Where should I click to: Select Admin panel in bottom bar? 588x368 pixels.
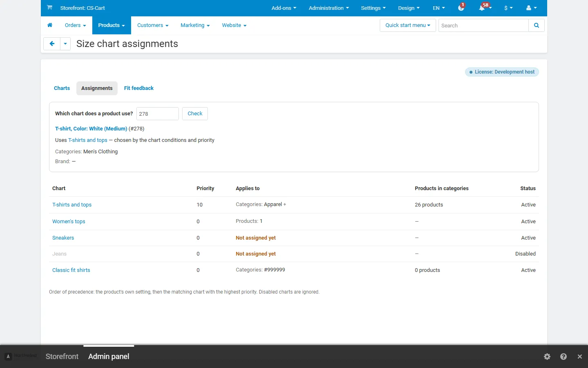[109, 357]
